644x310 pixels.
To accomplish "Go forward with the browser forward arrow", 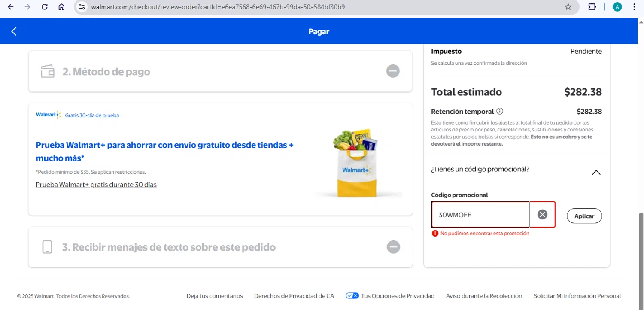I will click(x=27, y=7).
